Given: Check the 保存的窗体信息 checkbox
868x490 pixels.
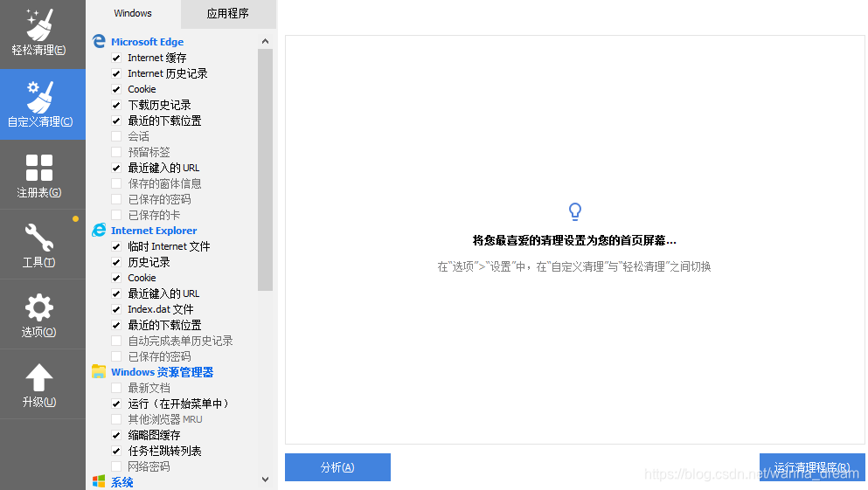Looking at the screenshot, I should [116, 183].
